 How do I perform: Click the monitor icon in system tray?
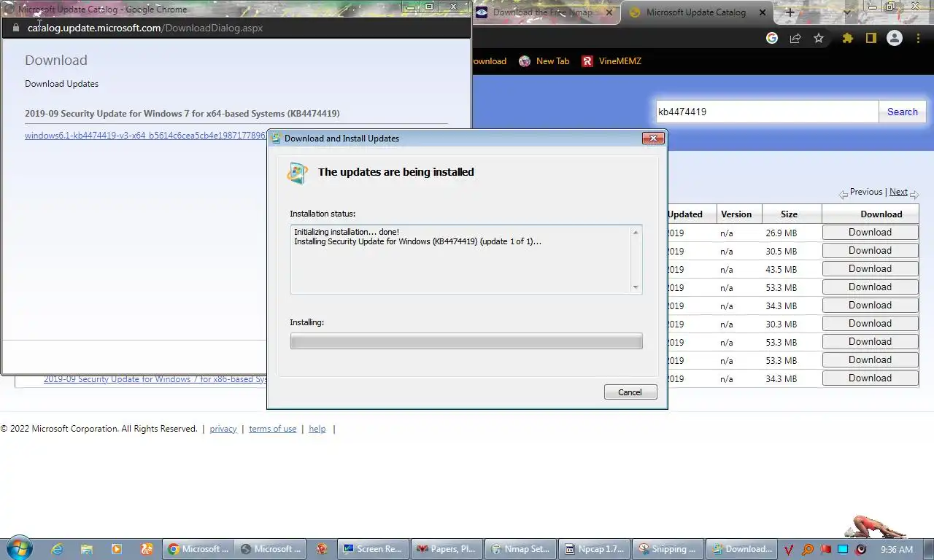(x=843, y=550)
